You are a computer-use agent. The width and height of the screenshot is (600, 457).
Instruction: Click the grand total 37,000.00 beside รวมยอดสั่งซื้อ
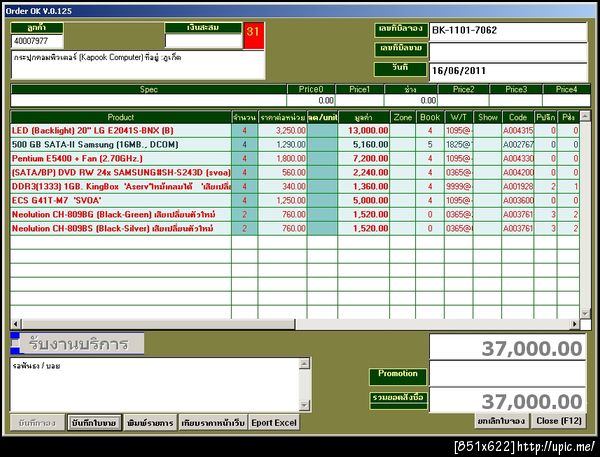tap(507, 401)
